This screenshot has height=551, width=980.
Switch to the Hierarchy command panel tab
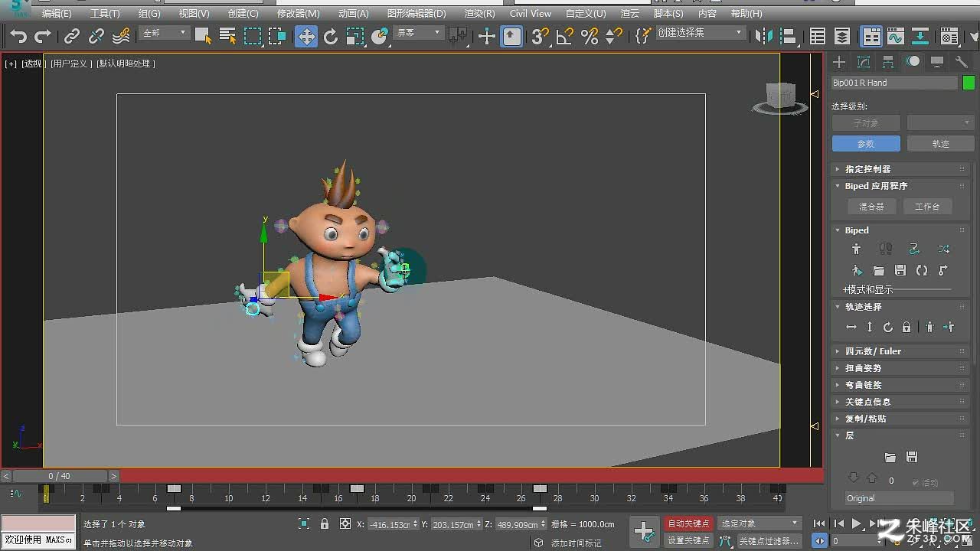(888, 62)
